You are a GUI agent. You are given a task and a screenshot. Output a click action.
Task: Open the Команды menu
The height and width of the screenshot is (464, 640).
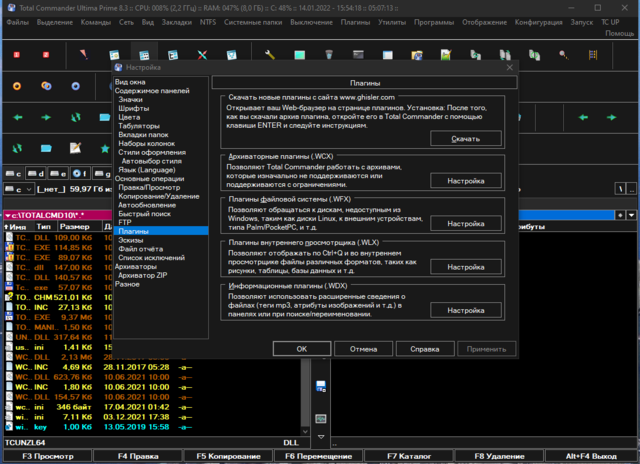(x=96, y=22)
